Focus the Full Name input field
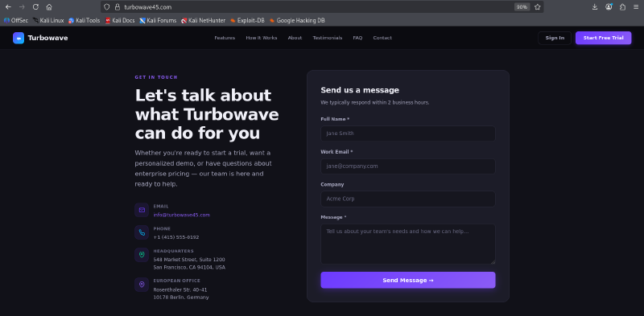 pyautogui.click(x=408, y=133)
